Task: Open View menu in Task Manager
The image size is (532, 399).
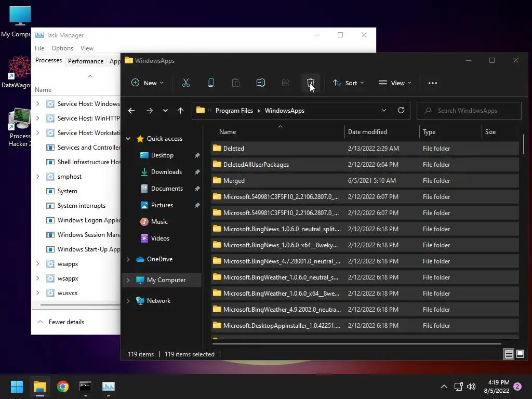Action: [87, 48]
